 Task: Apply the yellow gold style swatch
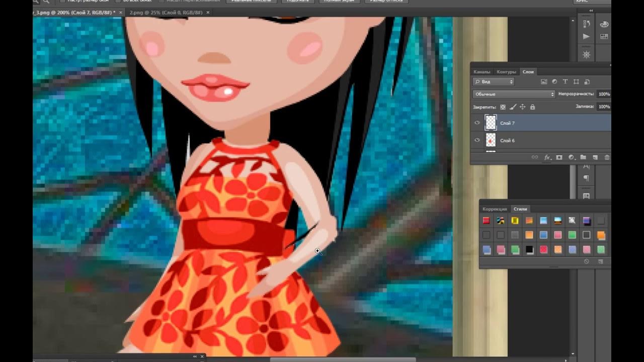point(515,220)
